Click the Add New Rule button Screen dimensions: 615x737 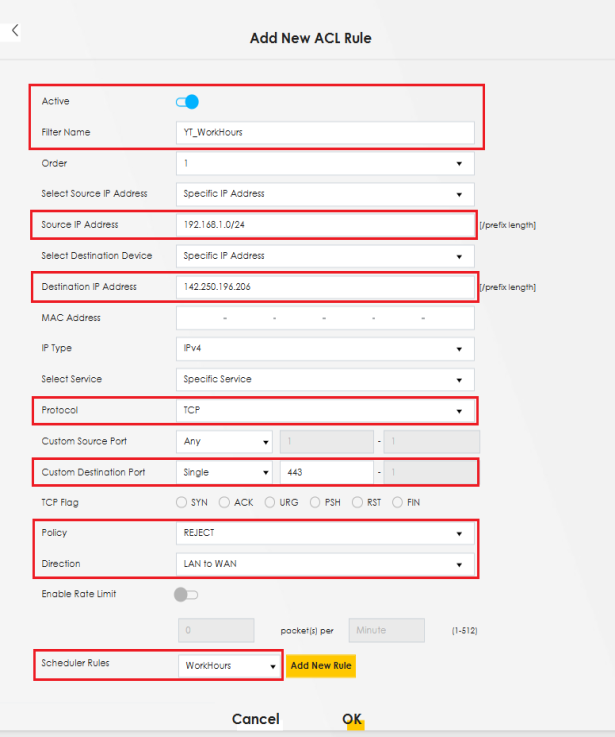click(x=320, y=666)
